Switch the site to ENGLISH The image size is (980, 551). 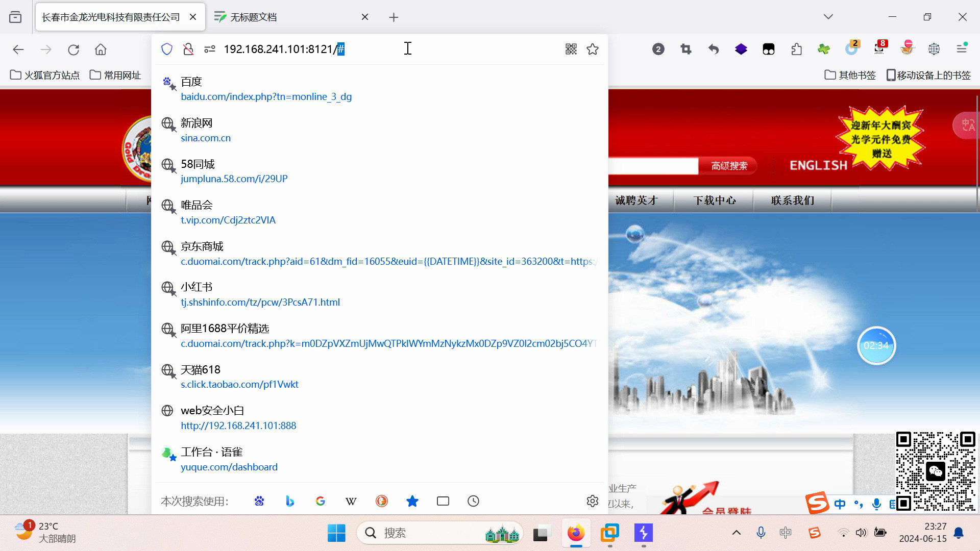click(818, 165)
